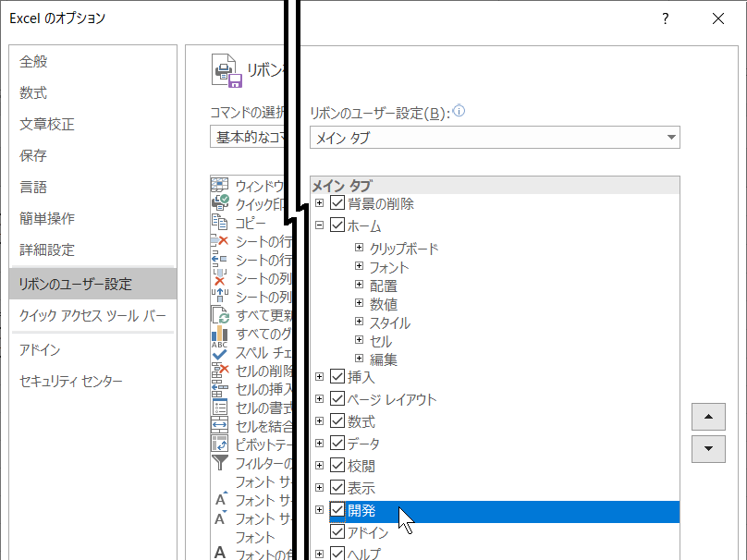The height and width of the screenshot is (560, 747).
Task: Open the アドイン options category in sidebar
Action: pos(92,350)
